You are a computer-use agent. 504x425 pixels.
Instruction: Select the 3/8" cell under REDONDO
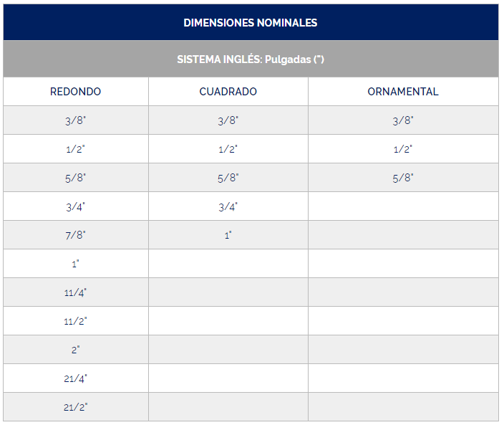click(x=75, y=120)
